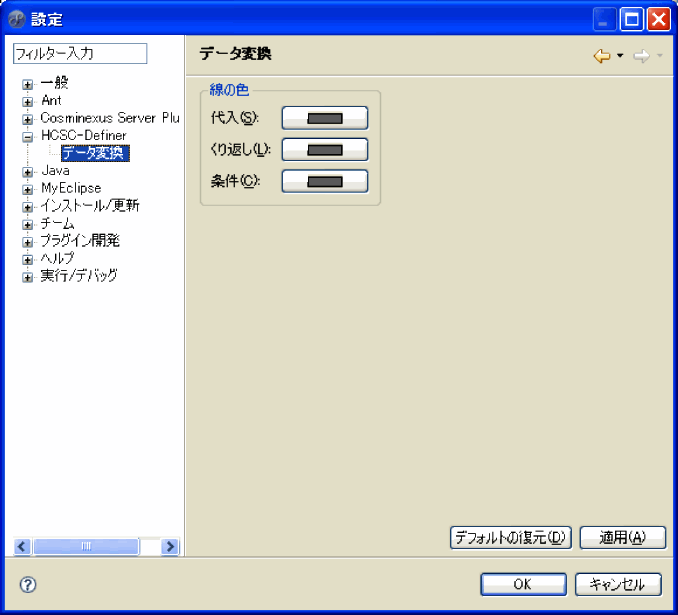Select the ヘルプ tree item label
The image size is (678, 615).
tap(58, 258)
